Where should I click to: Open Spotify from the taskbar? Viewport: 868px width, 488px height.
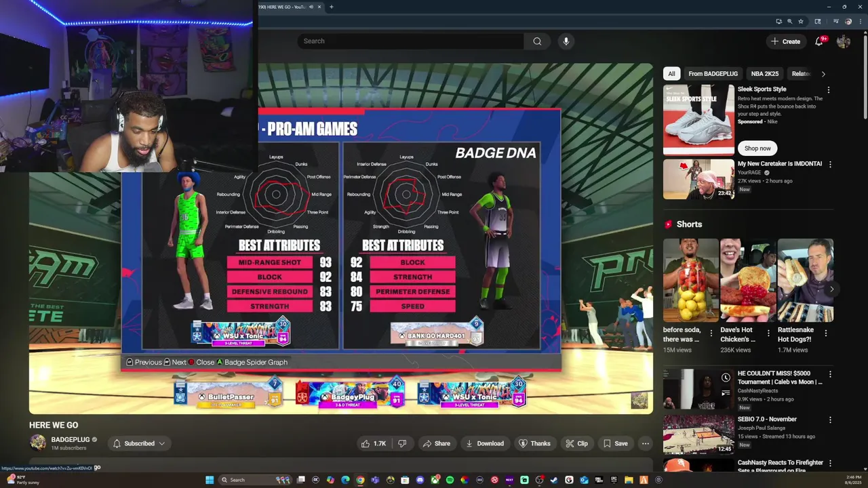pos(450,480)
